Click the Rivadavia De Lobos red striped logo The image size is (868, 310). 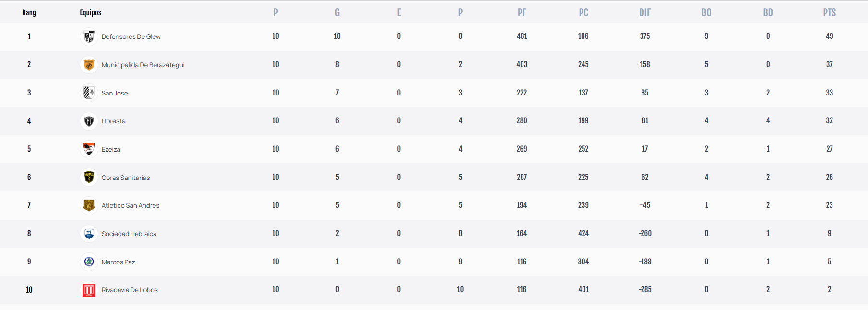click(x=89, y=290)
